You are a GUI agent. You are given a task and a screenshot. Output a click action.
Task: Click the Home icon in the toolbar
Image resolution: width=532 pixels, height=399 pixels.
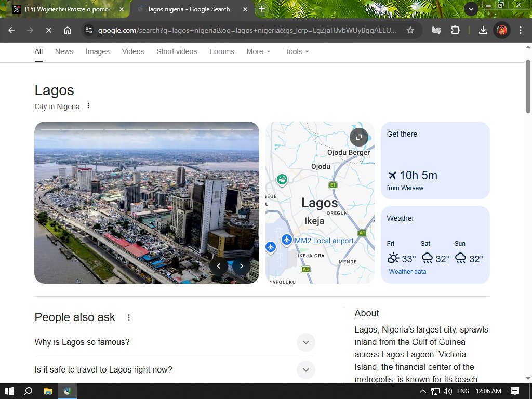tap(68, 30)
